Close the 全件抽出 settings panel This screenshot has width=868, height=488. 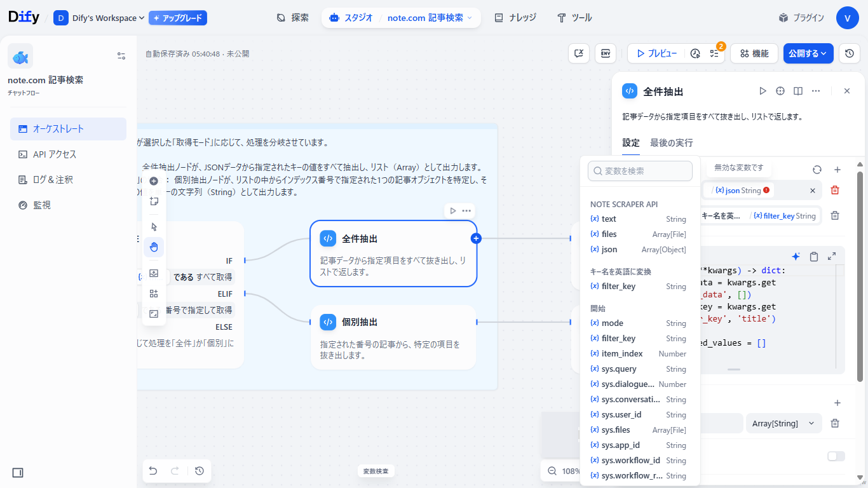click(x=847, y=91)
